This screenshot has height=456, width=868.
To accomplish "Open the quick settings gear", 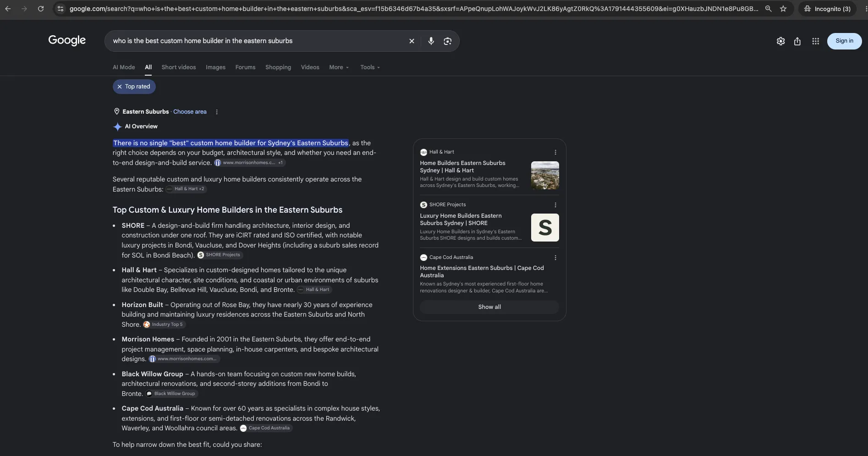I will (781, 41).
